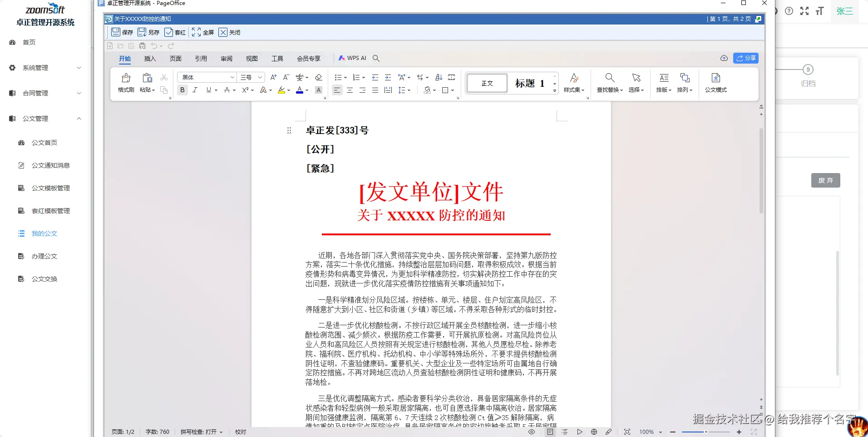Click the cloud upload icon

724,58
